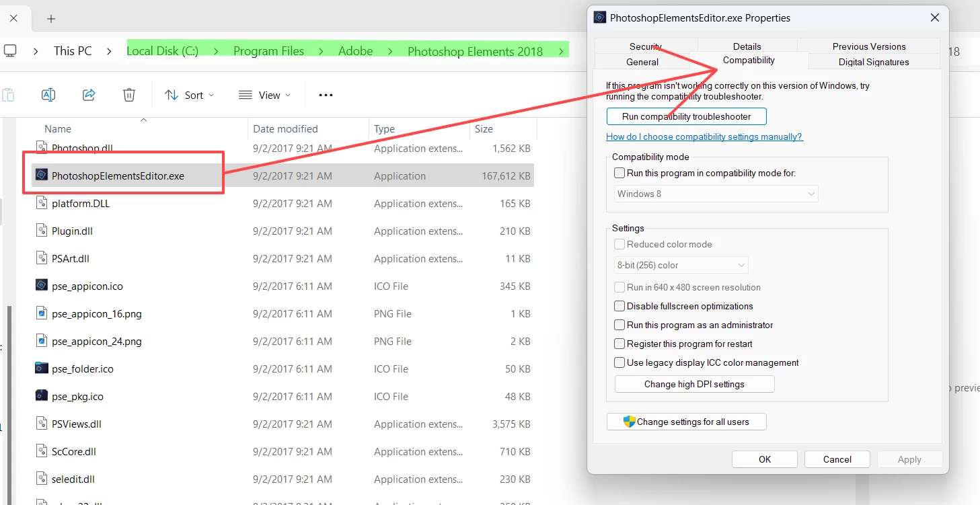980x505 pixels.
Task: Expand chevron after Local Disk (C:)
Action: 216,51
